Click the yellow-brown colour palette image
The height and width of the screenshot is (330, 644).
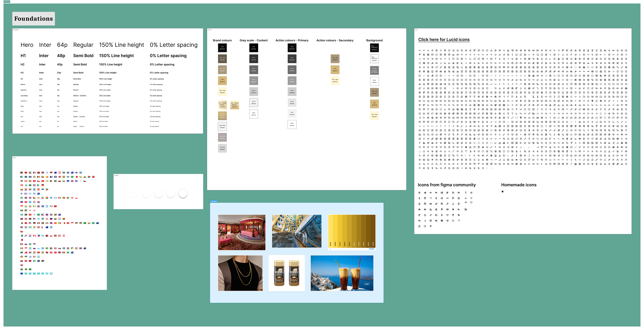tap(352, 232)
